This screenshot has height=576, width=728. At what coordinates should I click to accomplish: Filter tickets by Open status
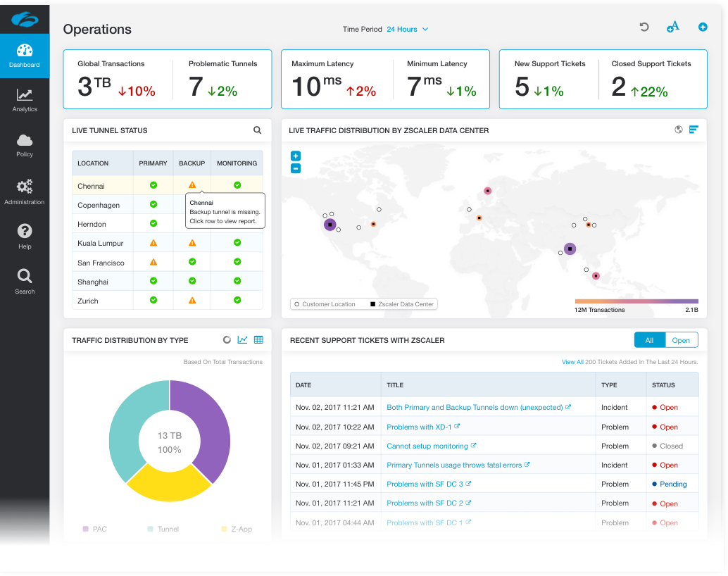pos(681,340)
